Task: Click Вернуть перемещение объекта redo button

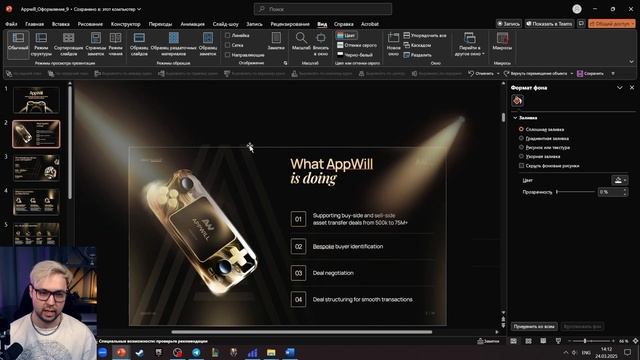Action: (x=535, y=73)
